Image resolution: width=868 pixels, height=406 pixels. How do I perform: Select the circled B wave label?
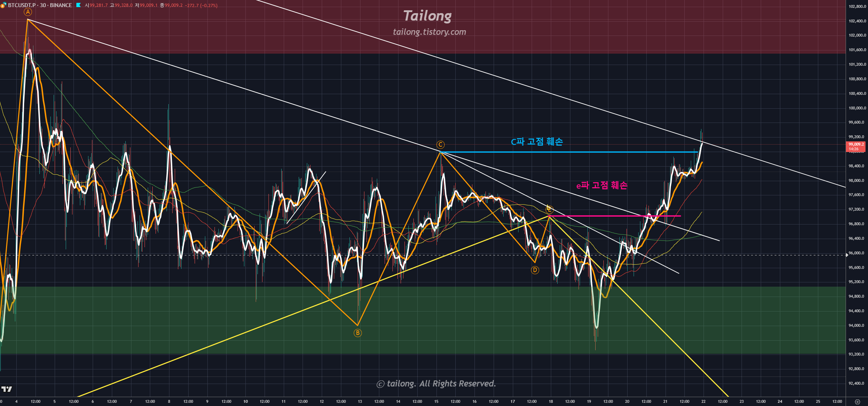[x=358, y=333]
